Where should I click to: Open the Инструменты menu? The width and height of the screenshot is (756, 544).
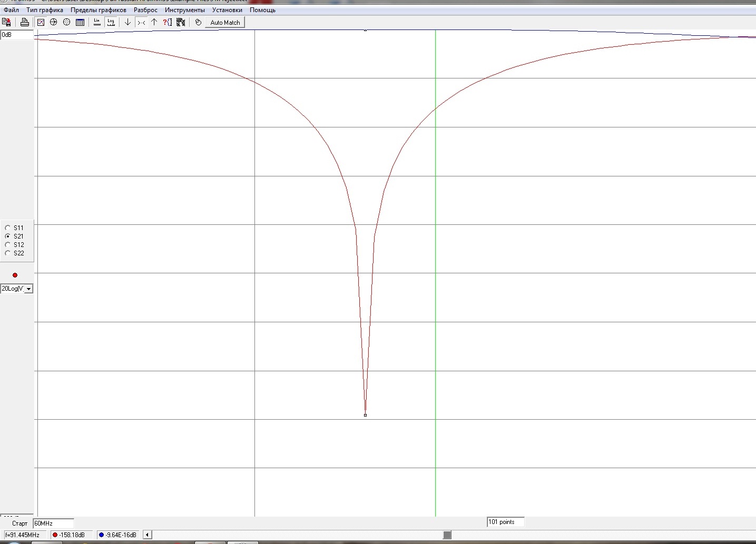tap(185, 10)
